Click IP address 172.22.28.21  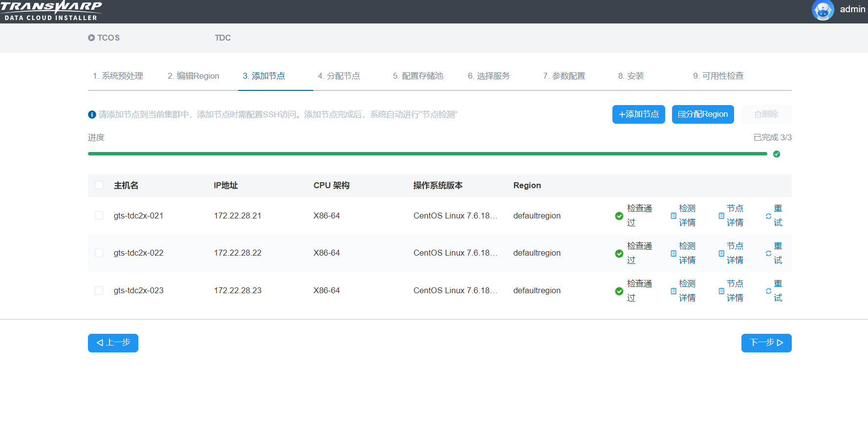238,216
